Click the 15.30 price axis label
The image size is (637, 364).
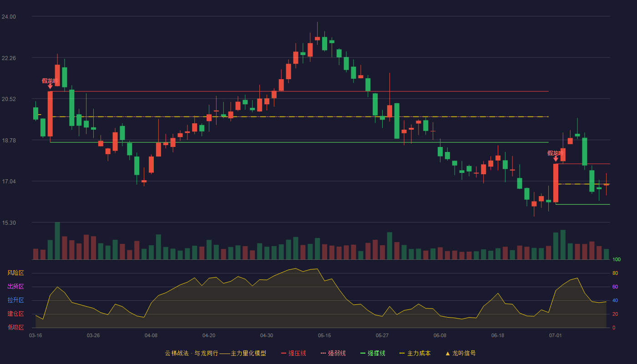9,223
